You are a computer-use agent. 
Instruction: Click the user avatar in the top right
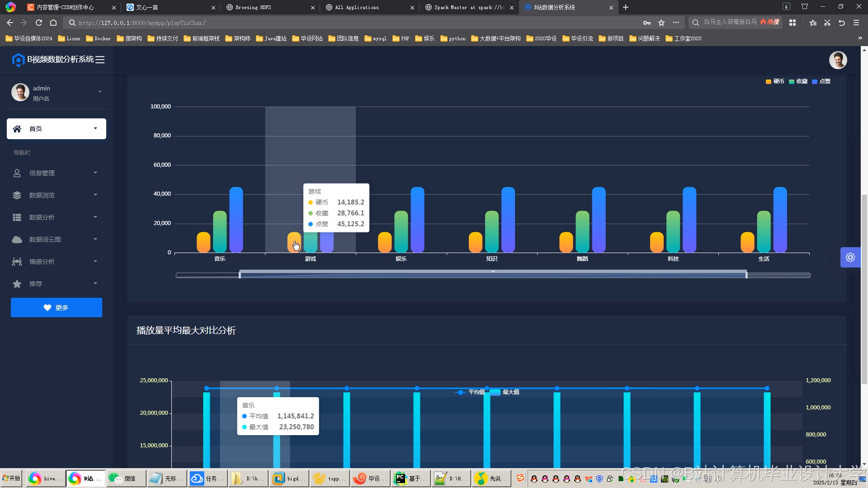point(837,60)
